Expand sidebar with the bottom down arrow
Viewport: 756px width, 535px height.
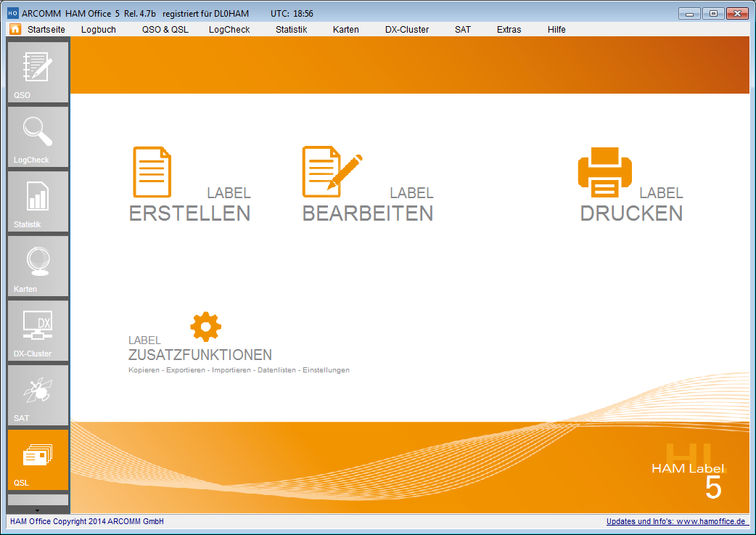pyautogui.click(x=38, y=510)
